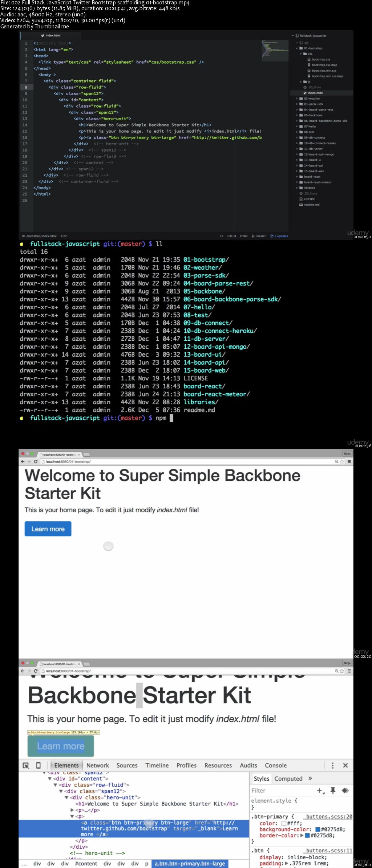Image resolution: width=372 pixels, height=868 pixels.
Task: Click the h1 Welcome line in DevTools DOM tree
Action: pyautogui.click(x=157, y=804)
